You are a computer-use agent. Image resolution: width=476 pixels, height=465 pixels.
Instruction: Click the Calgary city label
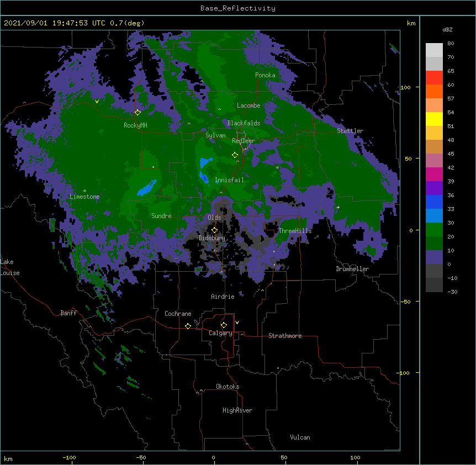tap(220, 333)
